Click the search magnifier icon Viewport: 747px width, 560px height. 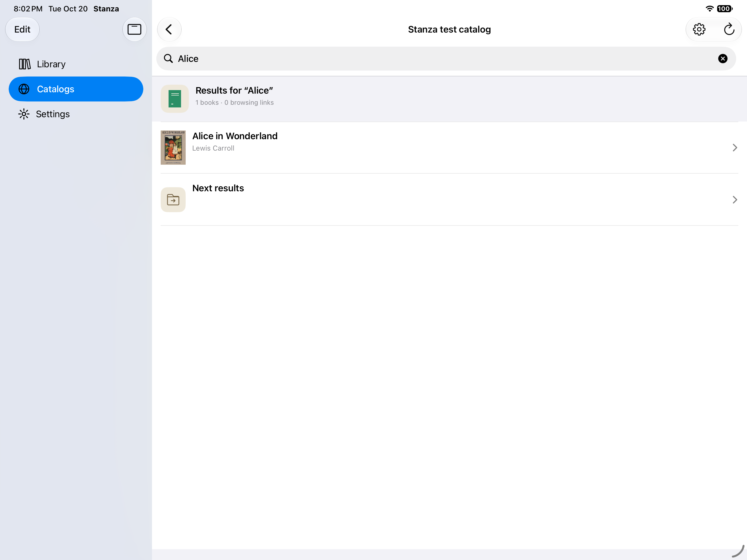point(168,59)
